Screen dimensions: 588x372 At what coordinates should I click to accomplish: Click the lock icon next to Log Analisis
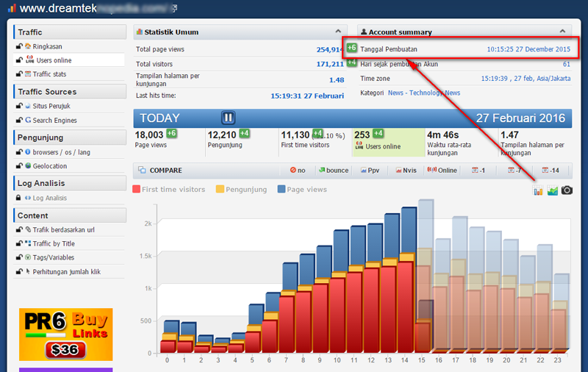coord(18,198)
